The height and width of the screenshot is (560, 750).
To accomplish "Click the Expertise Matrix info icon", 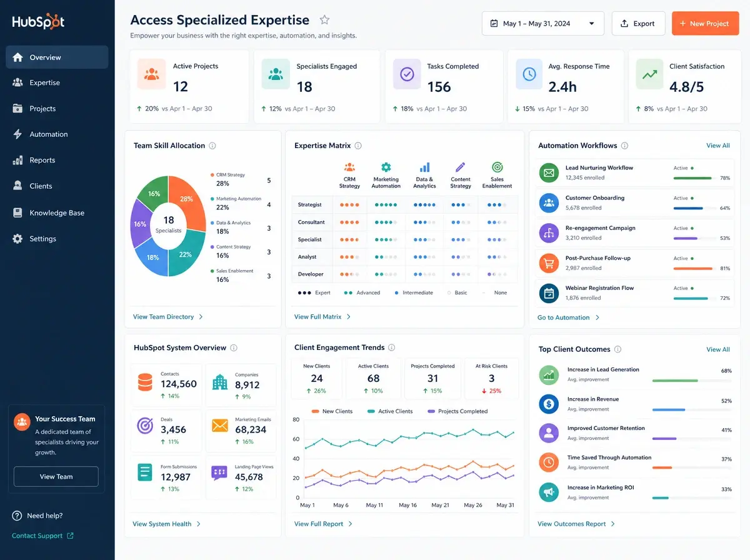I will [358, 146].
